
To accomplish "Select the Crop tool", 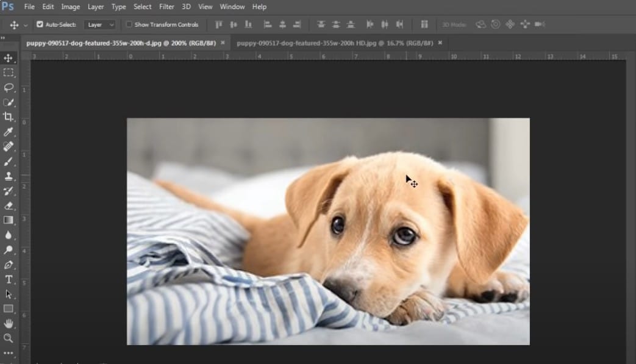I will coord(9,117).
